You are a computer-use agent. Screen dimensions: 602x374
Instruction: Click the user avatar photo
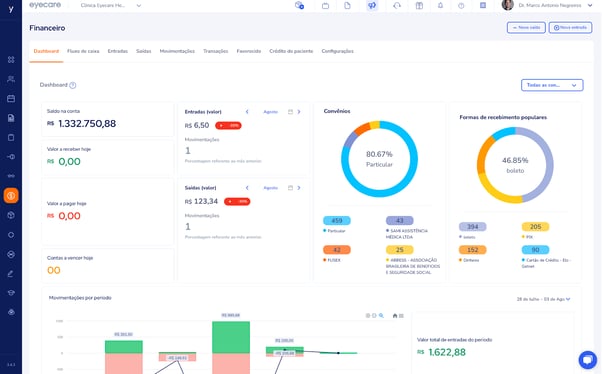pos(508,5)
